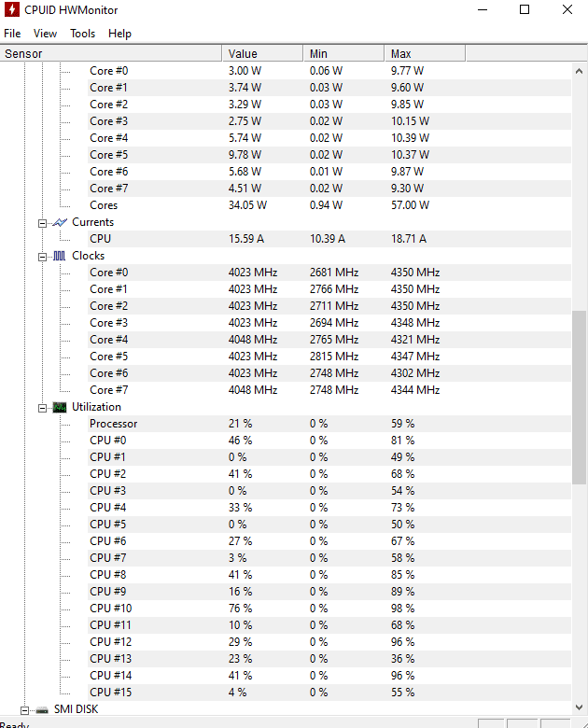Click the Currents graph icon
Viewport: 588px width, 728px height.
60,222
